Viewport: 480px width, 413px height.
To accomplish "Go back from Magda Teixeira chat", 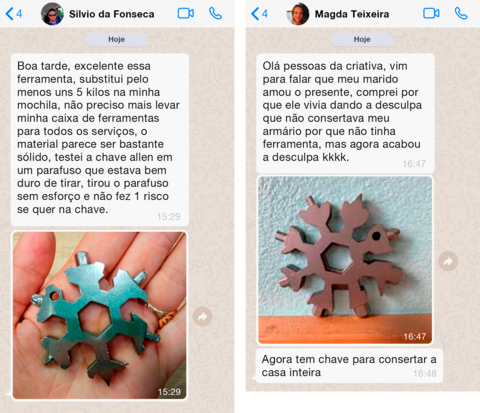I will (259, 14).
